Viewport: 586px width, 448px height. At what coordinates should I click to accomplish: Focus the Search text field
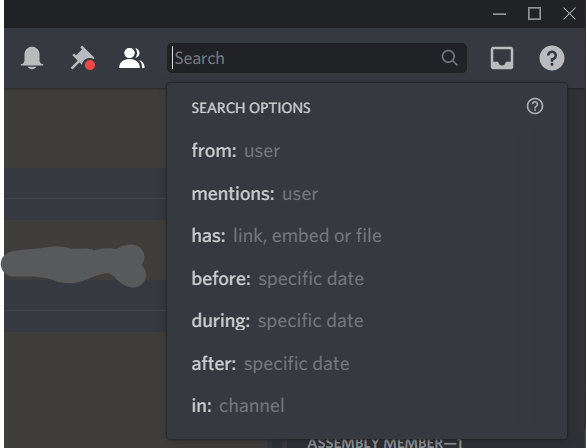(306, 58)
